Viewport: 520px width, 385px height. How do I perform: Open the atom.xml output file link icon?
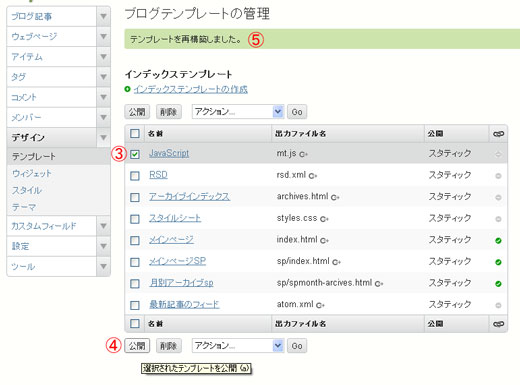[x=320, y=305]
